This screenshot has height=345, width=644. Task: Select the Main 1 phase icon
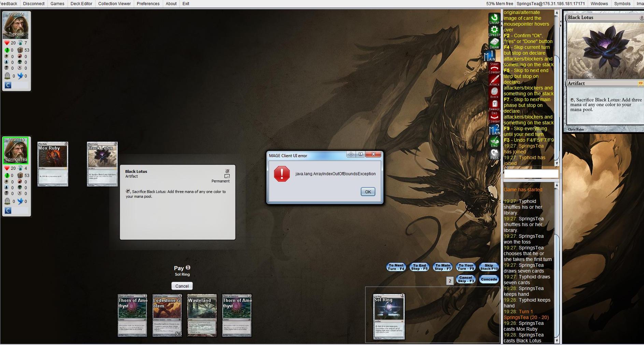pyautogui.click(x=490, y=56)
